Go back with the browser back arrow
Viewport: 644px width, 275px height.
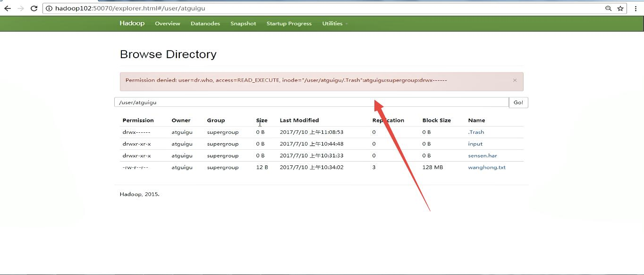8,8
